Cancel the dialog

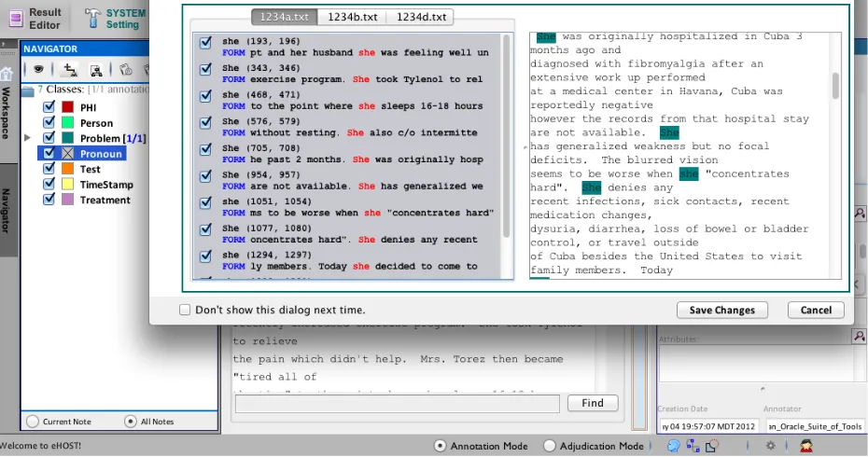coord(816,310)
